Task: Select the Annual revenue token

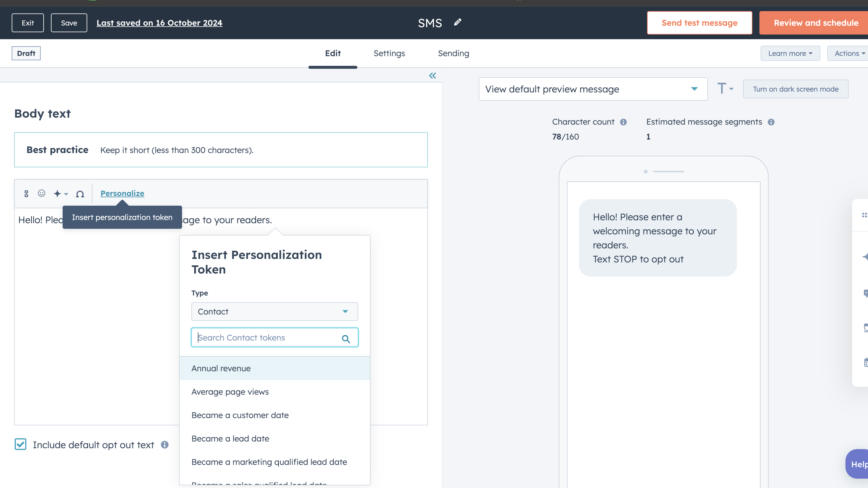Action: click(x=275, y=368)
